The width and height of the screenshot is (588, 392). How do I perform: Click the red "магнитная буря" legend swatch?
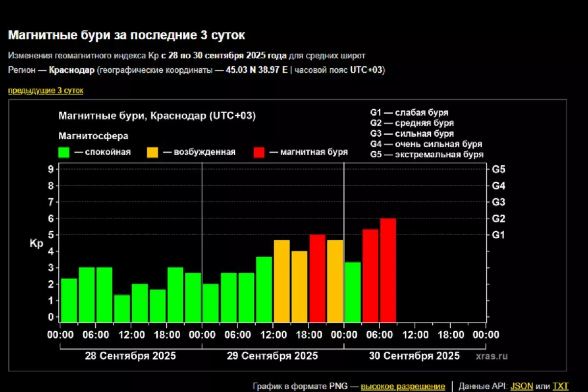pos(259,152)
